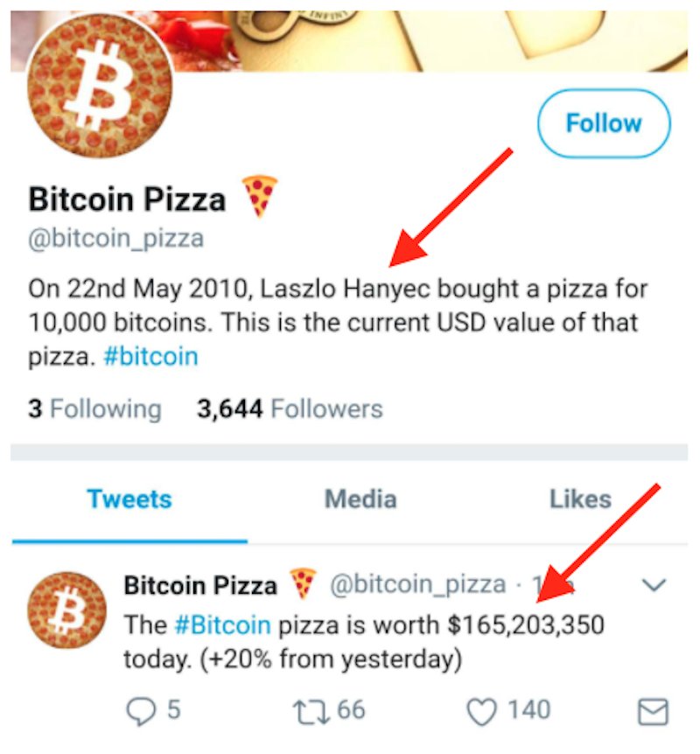This screenshot has width=700, height=754.
Task: Reply to the Bitcoin Pizza tweet
Action: point(140,710)
